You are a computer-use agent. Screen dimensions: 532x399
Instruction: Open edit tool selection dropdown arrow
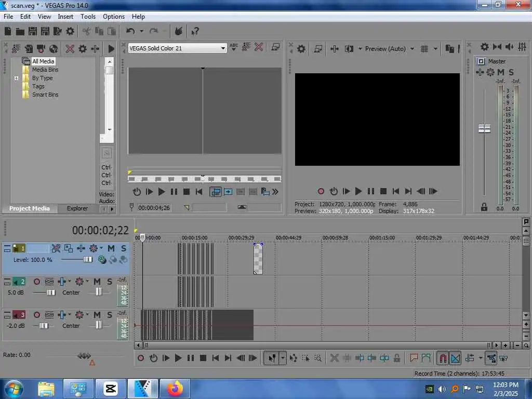click(x=283, y=358)
